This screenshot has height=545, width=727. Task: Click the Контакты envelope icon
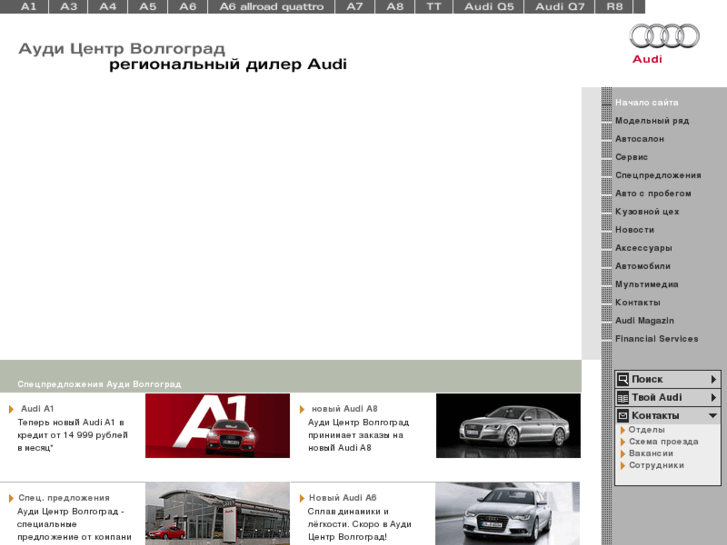[x=623, y=416]
